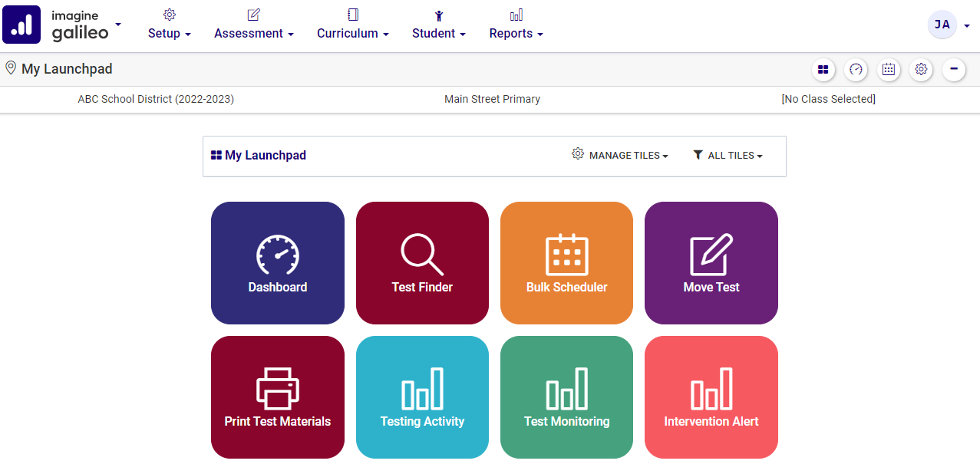The image size is (980, 464).
Task: Launch the Bulk Scheduler tile
Action: 566,263
